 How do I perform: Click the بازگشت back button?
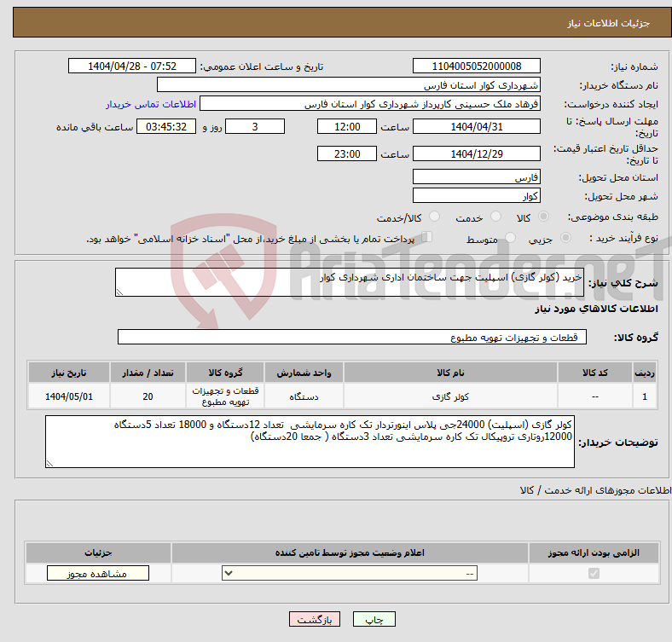315,620
